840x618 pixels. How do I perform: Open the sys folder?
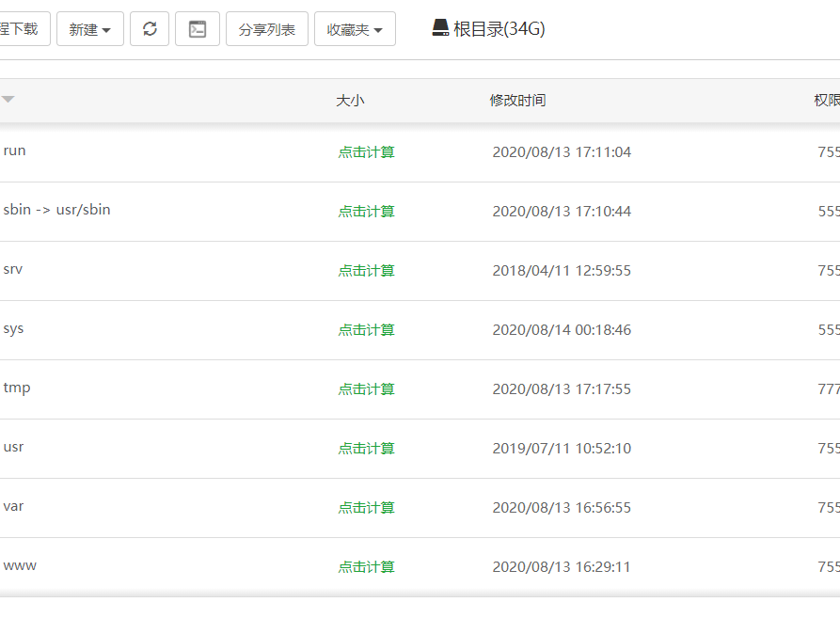point(13,329)
